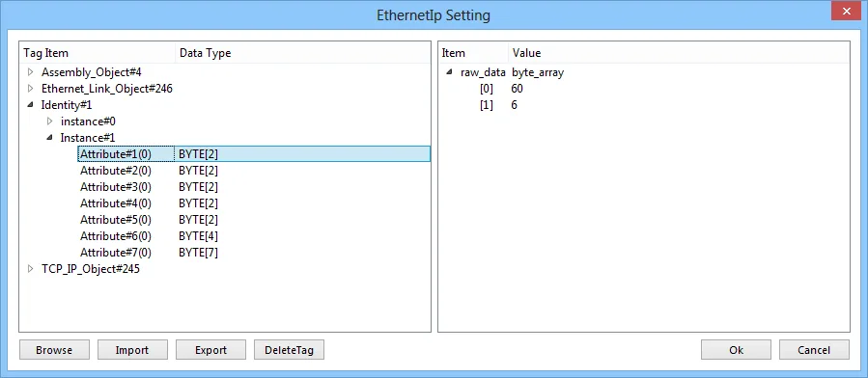Collapse the raw_data item arrow
This screenshot has width=868, height=378.
450,72
